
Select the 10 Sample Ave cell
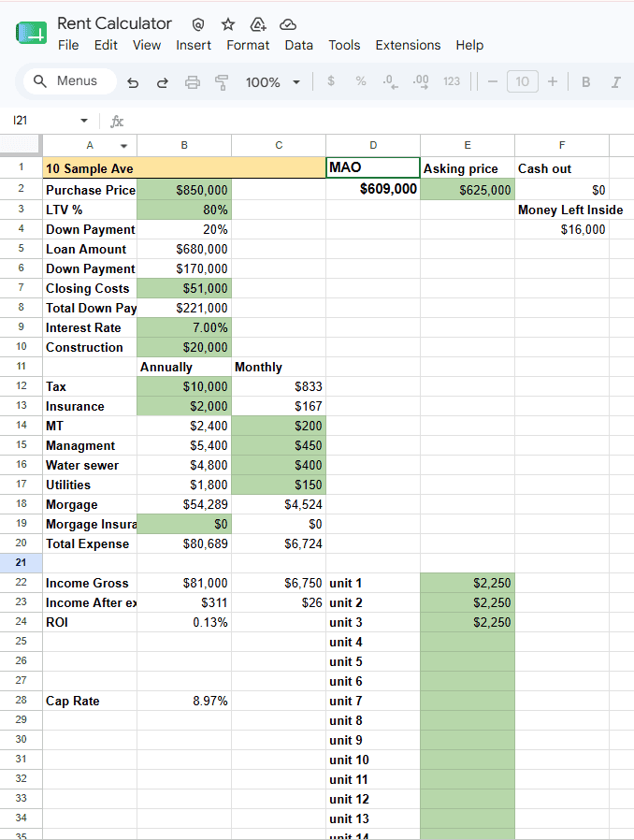coord(184,168)
